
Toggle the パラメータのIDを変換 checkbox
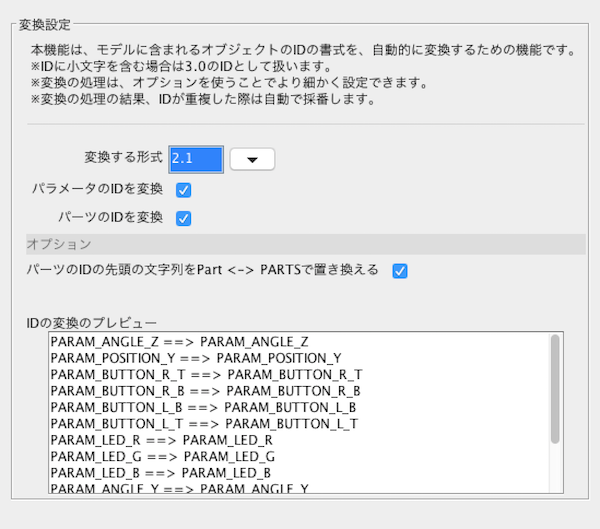pos(183,190)
